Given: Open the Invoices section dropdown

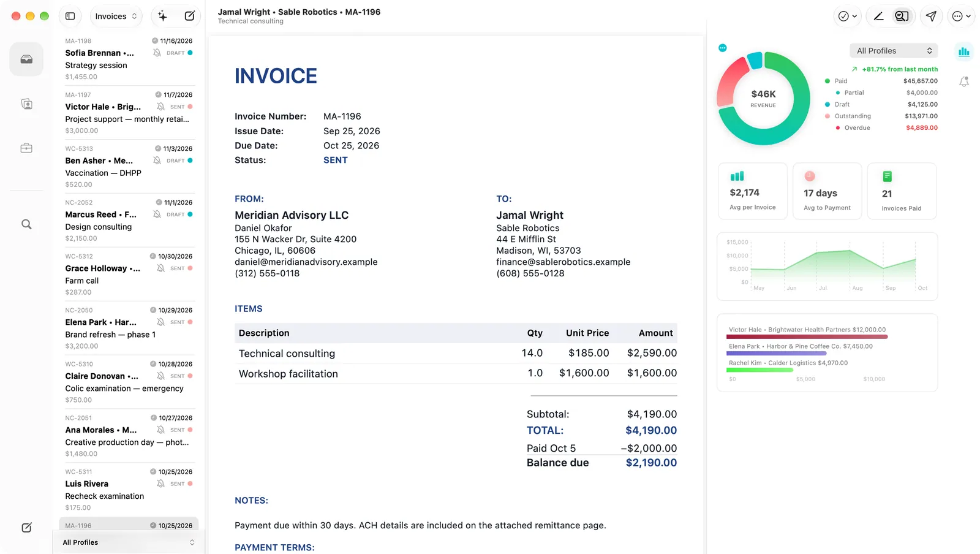Looking at the screenshot, I should 116,17.
